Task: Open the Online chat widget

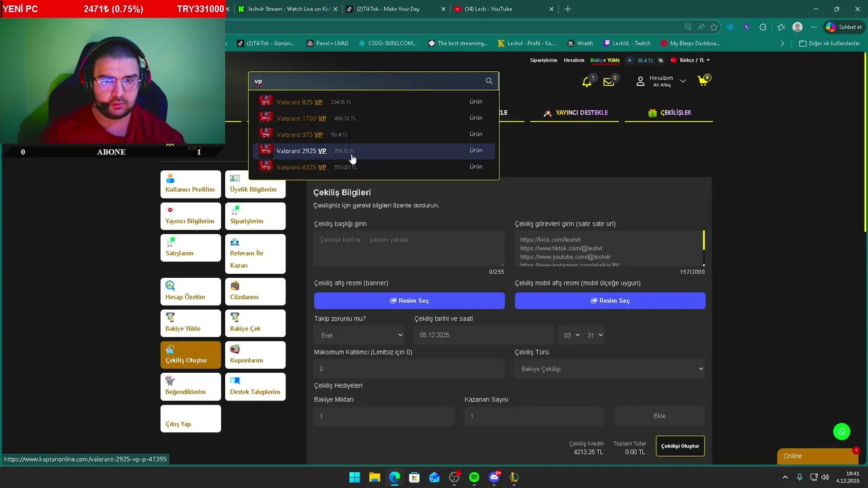Action: (x=818, y=456)
